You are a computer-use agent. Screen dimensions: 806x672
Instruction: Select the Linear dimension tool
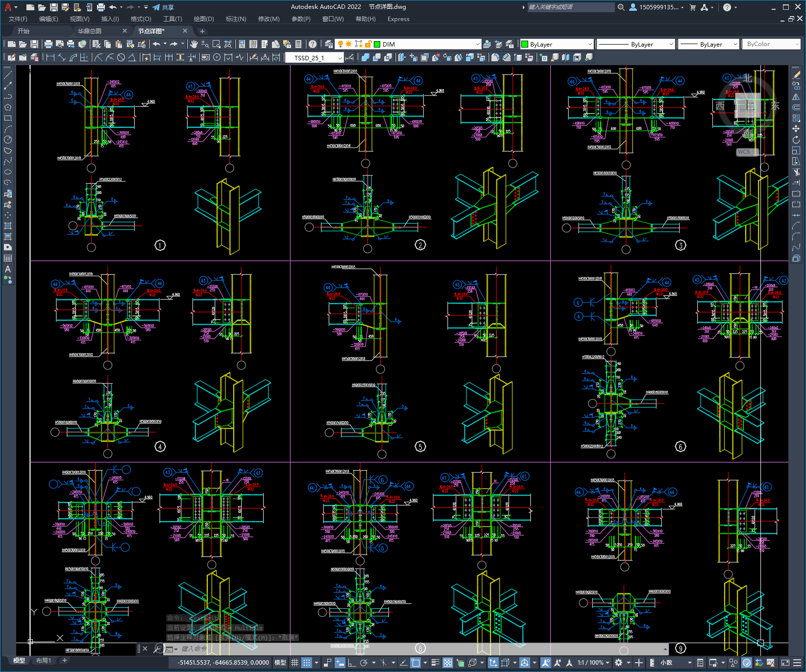click(x=50, y=57)
